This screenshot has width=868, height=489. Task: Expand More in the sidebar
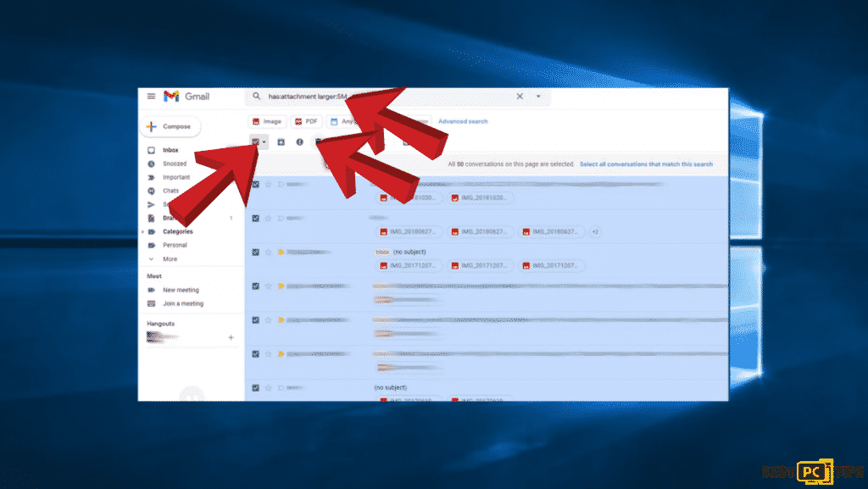(x=170, y=258)
